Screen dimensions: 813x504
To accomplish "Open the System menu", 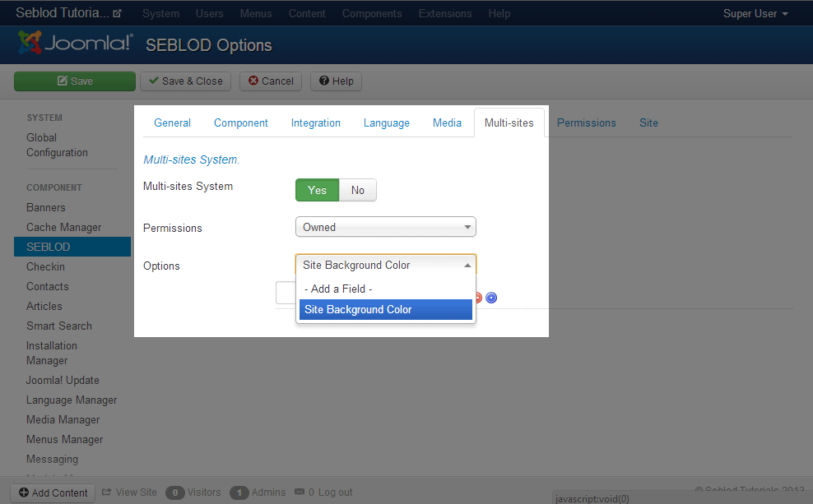I will pyautogui.click(x=160, y=13).
